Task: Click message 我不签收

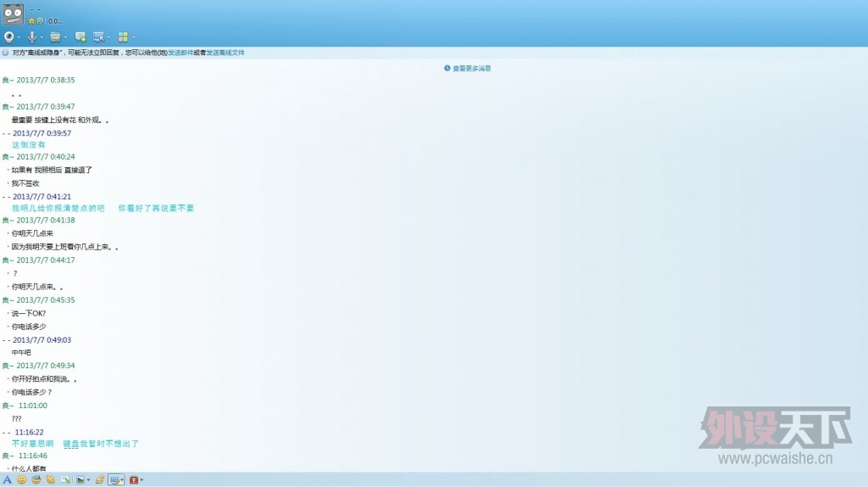Action: (x=25, y=183)
